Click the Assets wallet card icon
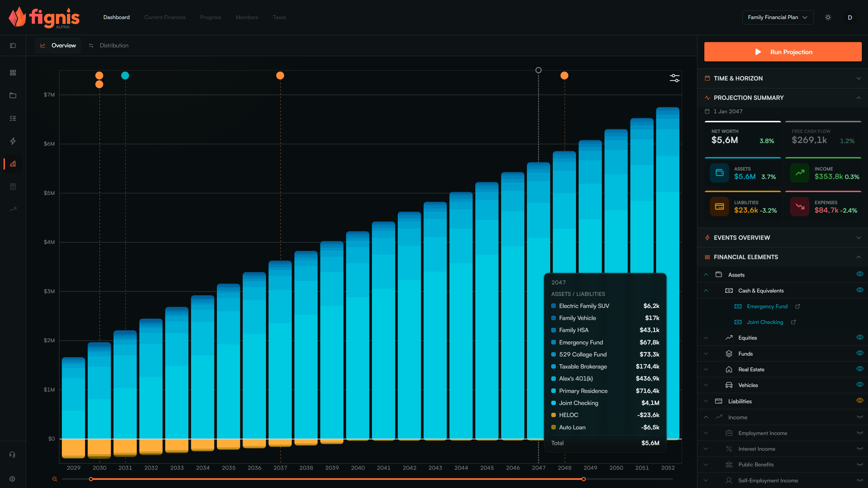Screen dimensions: 868x488 tap(719, 173)
